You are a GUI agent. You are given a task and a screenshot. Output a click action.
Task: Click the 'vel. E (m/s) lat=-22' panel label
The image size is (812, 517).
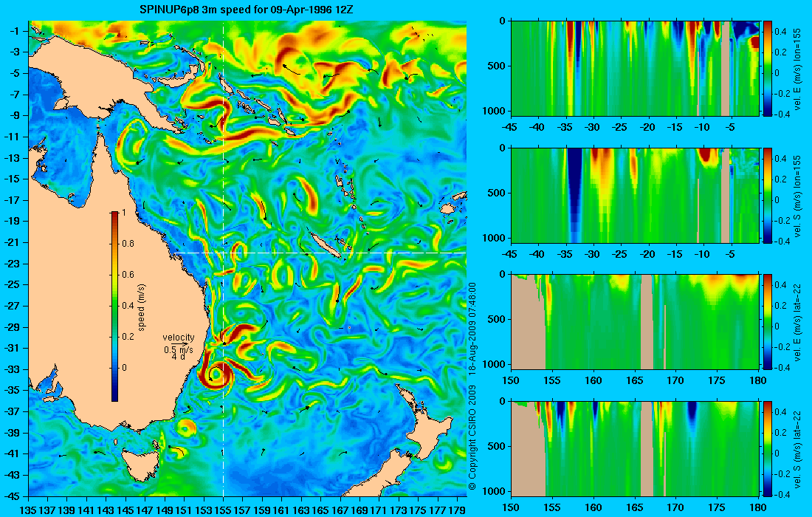click(x=797, y=322)
